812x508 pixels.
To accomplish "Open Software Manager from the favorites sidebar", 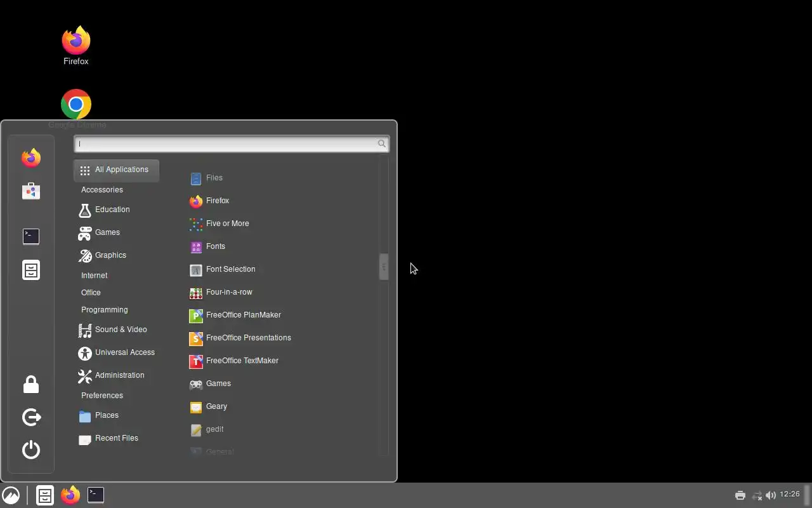I will point(31,190).
